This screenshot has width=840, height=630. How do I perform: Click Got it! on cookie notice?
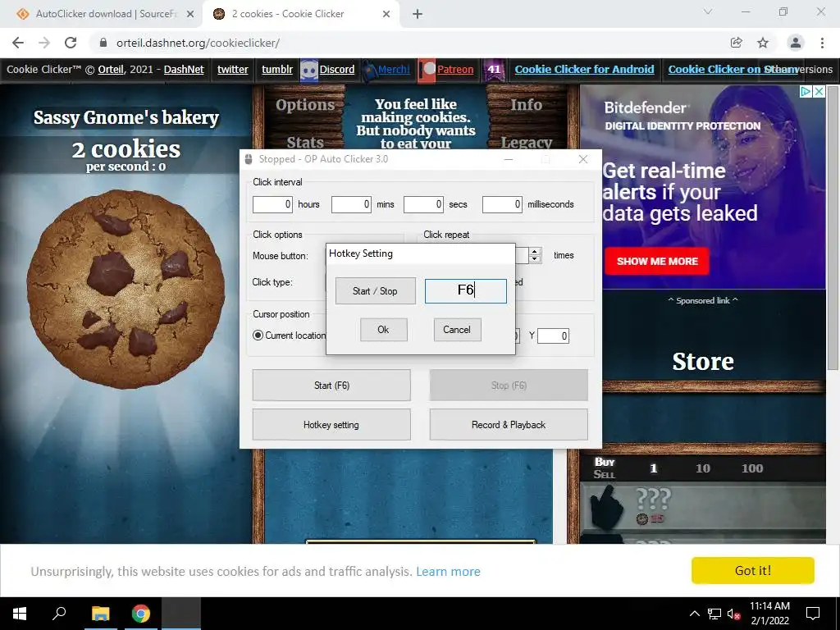click(x=753, y=571)
